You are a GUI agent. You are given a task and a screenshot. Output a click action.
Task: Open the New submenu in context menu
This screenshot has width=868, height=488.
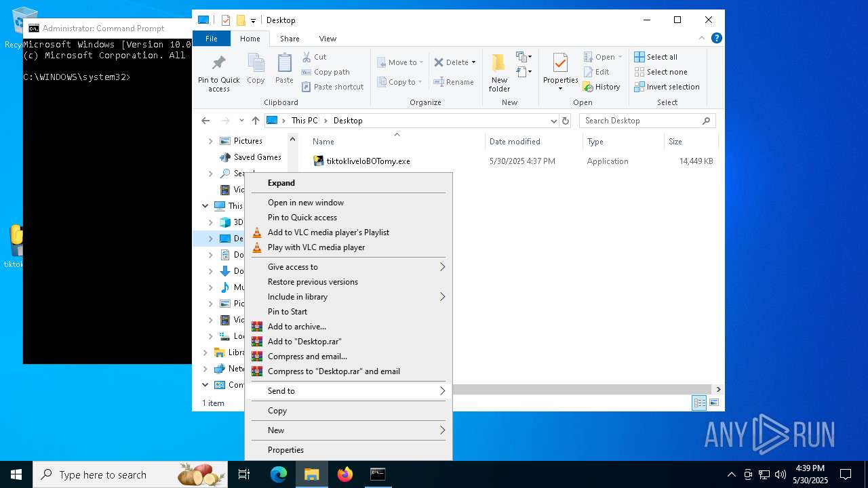349,430
